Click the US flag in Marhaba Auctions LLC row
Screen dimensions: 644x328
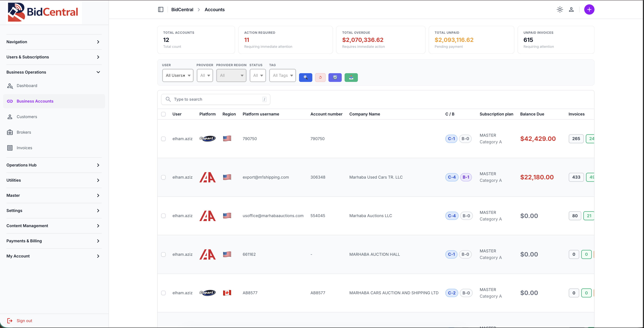pos(227,216)
